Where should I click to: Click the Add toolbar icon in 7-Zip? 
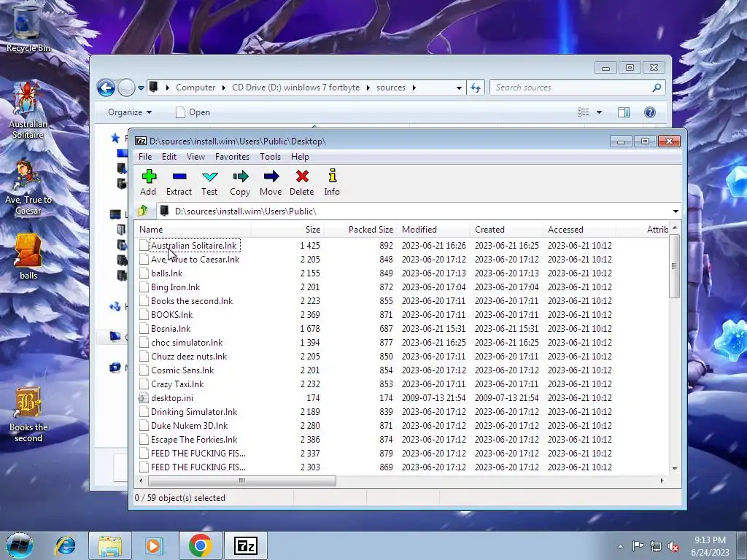(148, 182)
